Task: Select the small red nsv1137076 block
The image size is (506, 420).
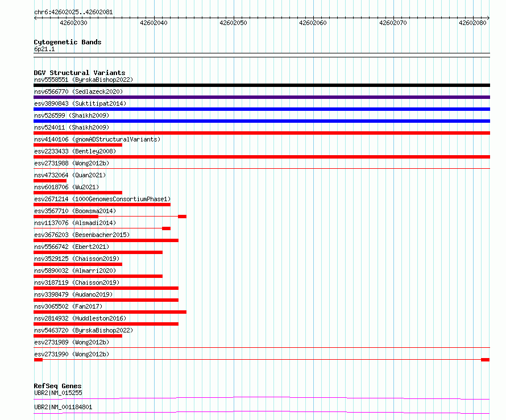Action: (166, 228)
